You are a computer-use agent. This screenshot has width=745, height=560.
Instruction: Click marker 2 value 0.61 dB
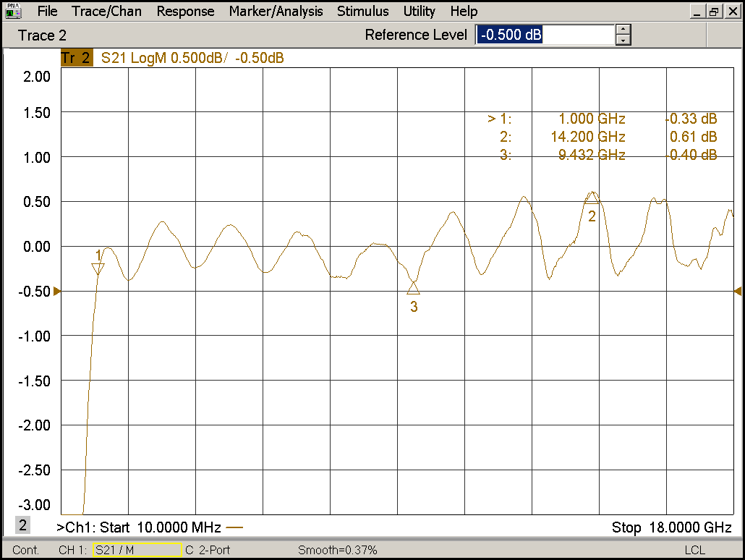point(693,137)
